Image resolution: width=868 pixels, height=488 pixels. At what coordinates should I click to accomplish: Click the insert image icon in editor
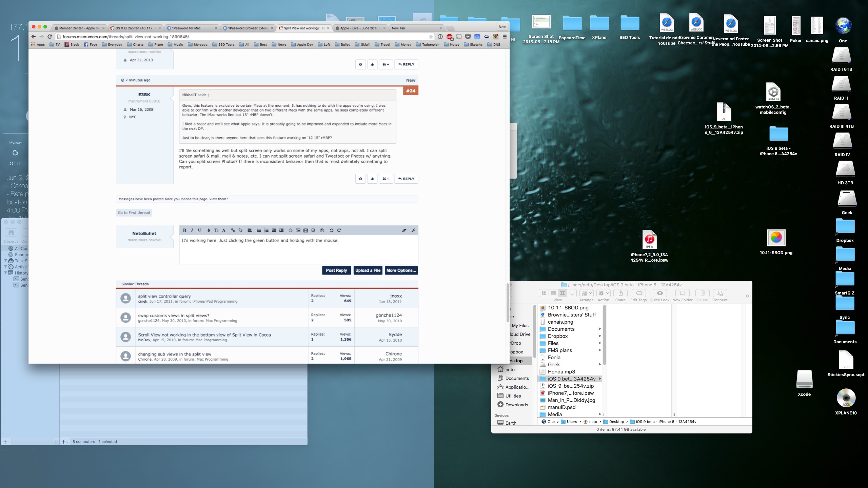tap(298, 230)
